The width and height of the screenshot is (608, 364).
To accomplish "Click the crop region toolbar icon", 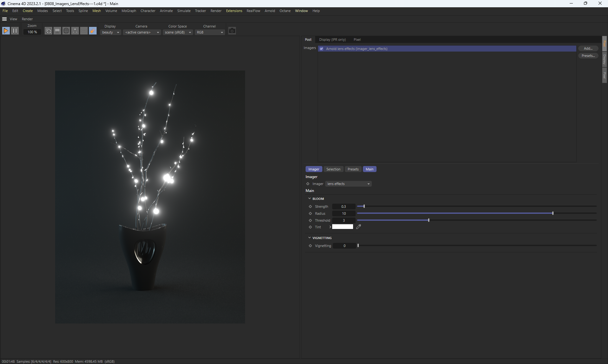I will pyautogui.click(x=84, y=31).
